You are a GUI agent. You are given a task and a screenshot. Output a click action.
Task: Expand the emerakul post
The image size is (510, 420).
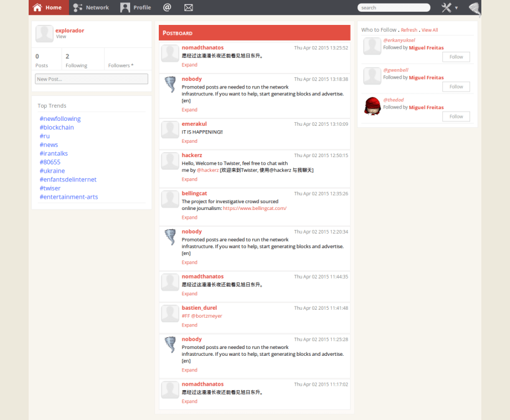point(189,141)
